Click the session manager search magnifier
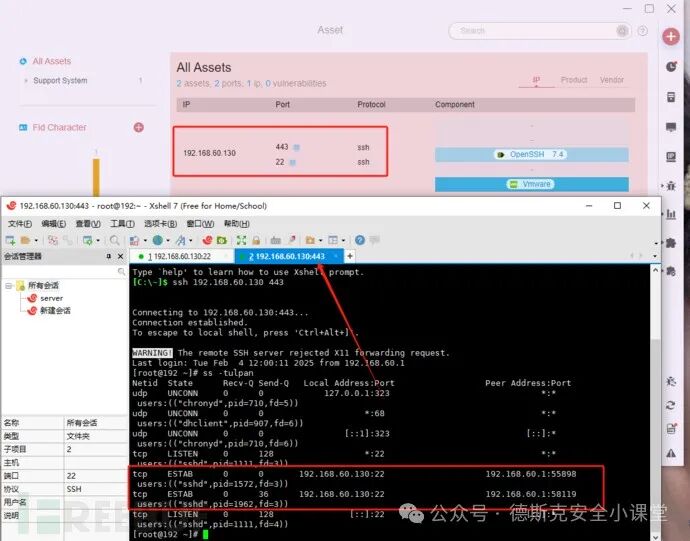The width and height of the screenshot is (690, 541). tap(121, 272)
